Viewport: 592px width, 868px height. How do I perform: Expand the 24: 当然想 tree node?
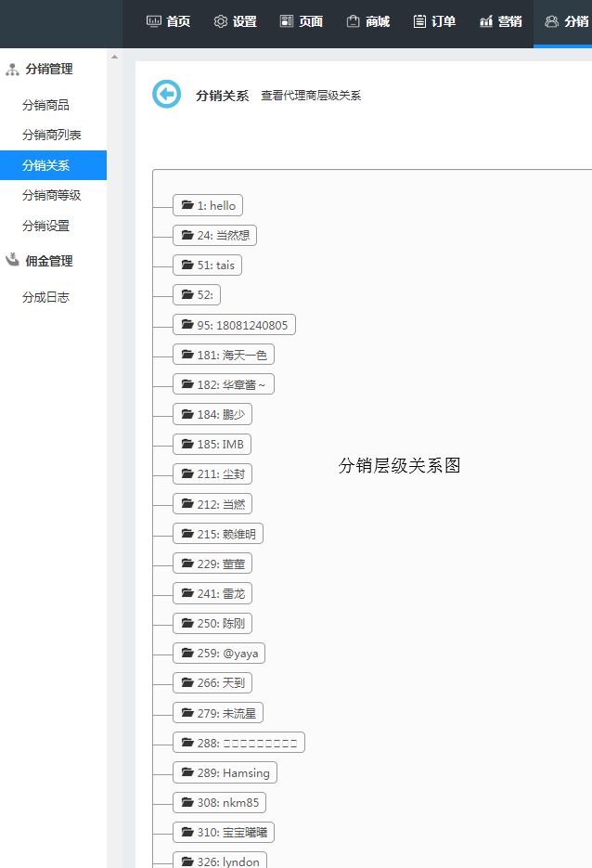coord(214,235)
